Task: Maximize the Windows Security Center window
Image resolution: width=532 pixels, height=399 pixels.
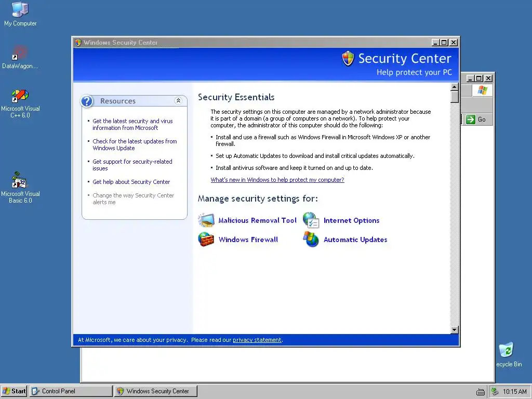Action: [444, 43]
